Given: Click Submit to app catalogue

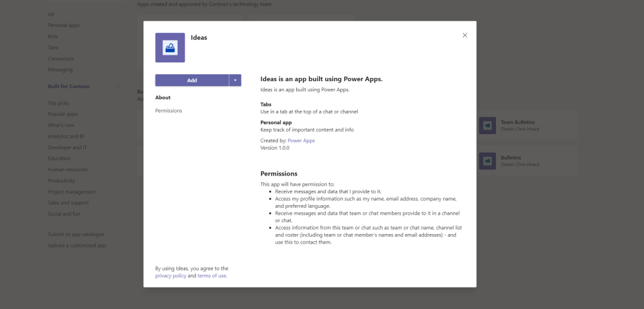Looking at the screenshot, I should click(76, 234).
